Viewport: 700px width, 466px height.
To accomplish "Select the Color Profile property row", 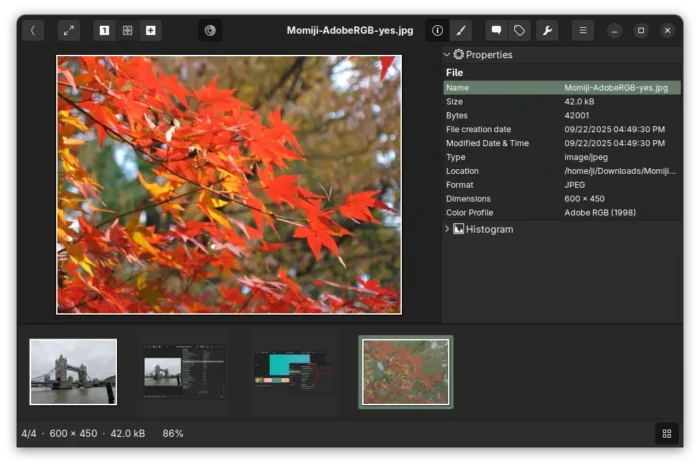I will (x=562, y=212).
